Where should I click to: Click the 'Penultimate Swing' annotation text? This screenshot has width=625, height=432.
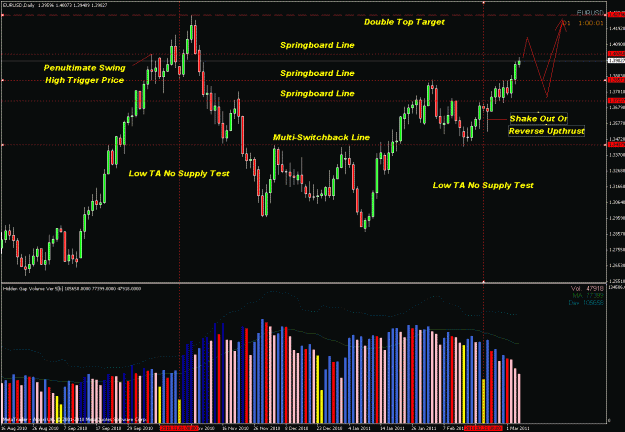(85, 68)
